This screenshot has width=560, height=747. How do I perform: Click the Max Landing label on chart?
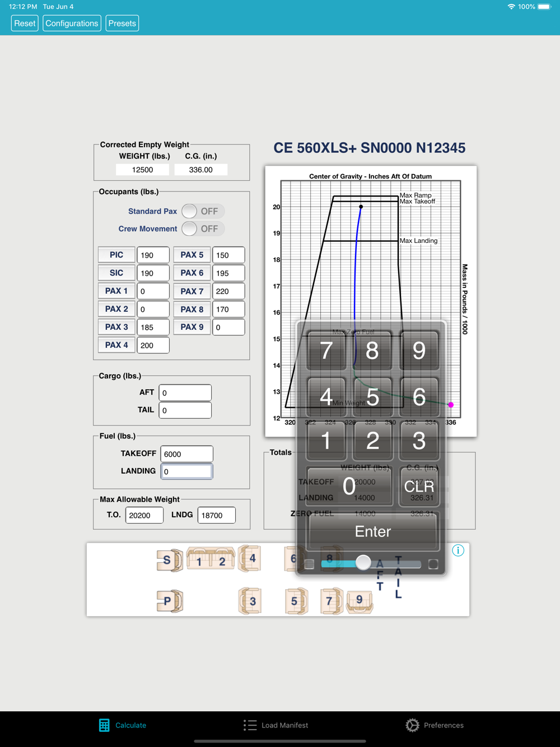(x=419, y=241)
